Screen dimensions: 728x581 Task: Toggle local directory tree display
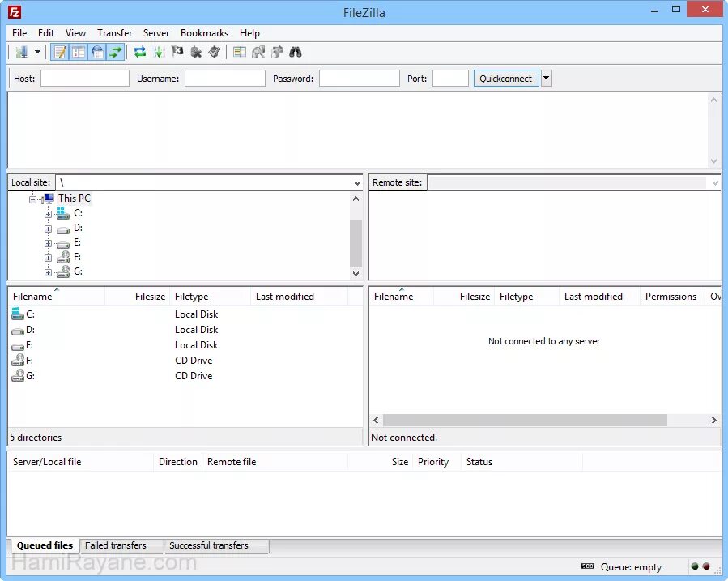[x=79, y=52]
